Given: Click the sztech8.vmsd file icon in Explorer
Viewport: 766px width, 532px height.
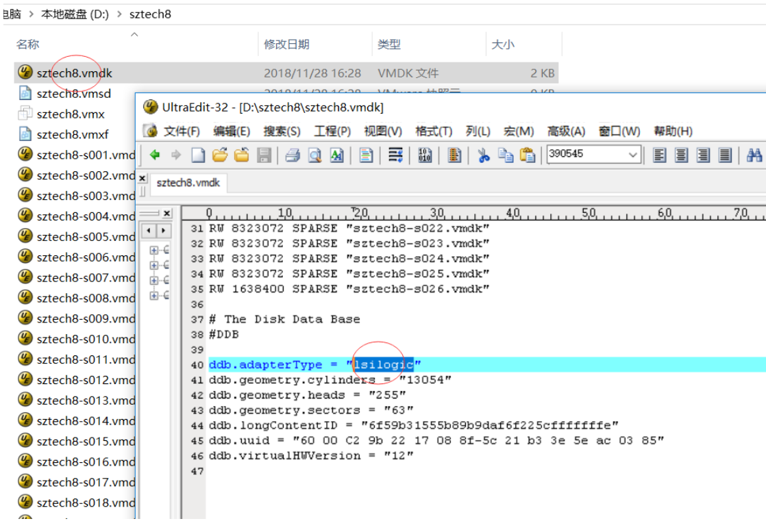Looking at the screenshot, I should (x=25, y=92).
